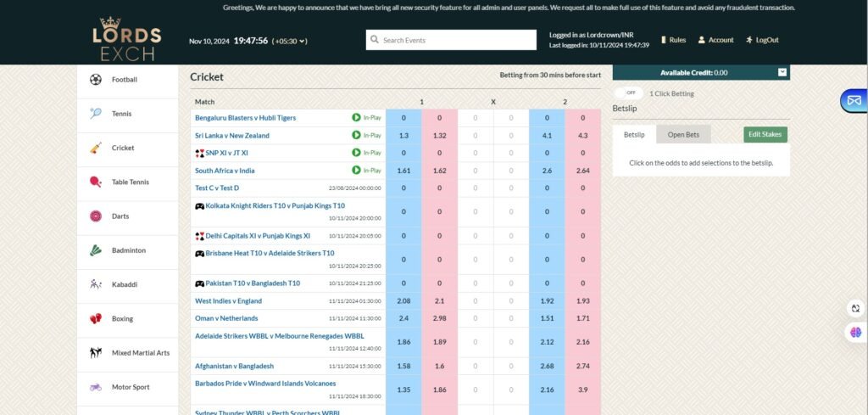Open the timezone +05:30 dropdown
868x415 pixels.
[290, 41]
